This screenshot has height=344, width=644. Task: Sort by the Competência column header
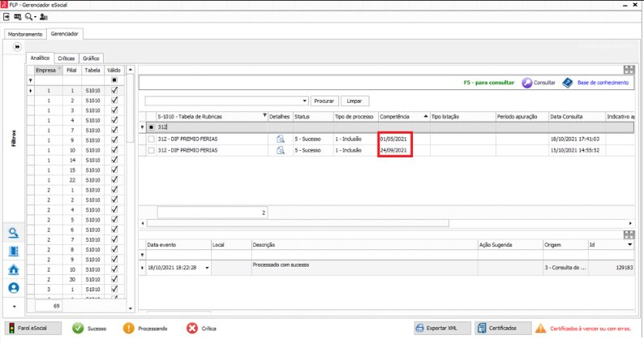[x=404, y=117]
